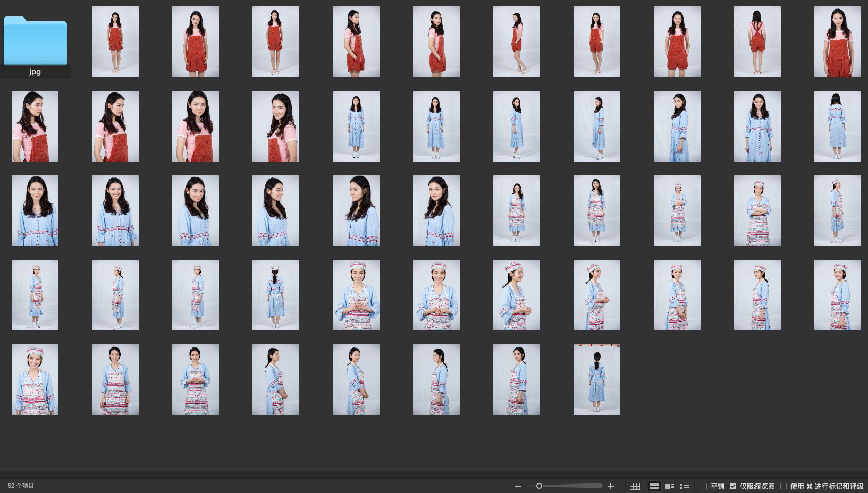Enable the 平铺 tile checkbox

pos(704,486)
